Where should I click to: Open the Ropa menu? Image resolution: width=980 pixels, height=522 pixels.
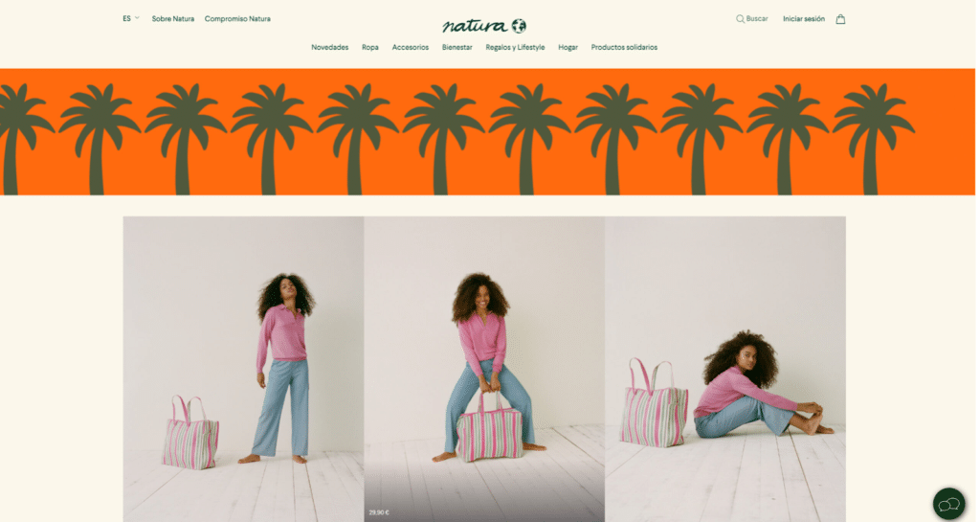point(370,48)
